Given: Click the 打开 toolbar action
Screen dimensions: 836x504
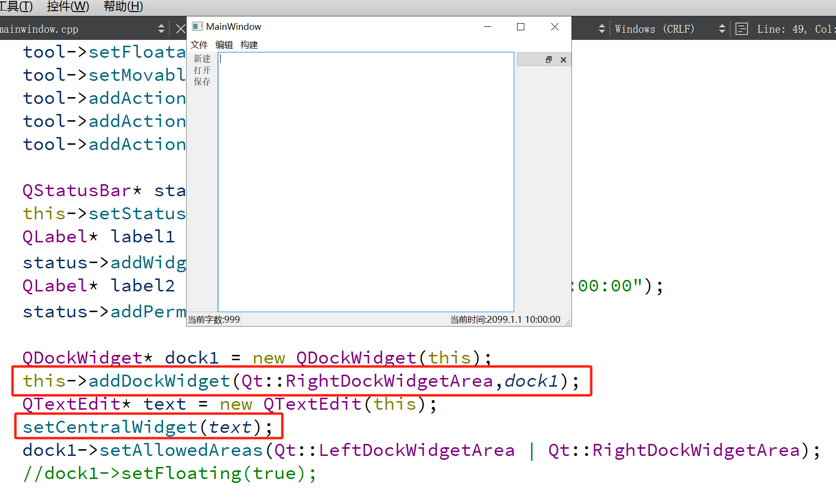Looking at the screenshot, I should pos(202,70).
